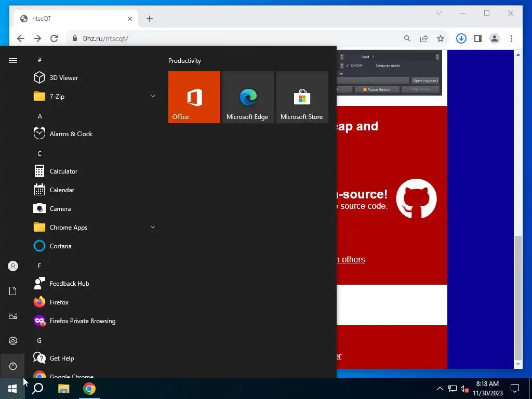The image size is (532, 399).
Task: Open Chrome three-dot menu
Action: click(511, 38)
